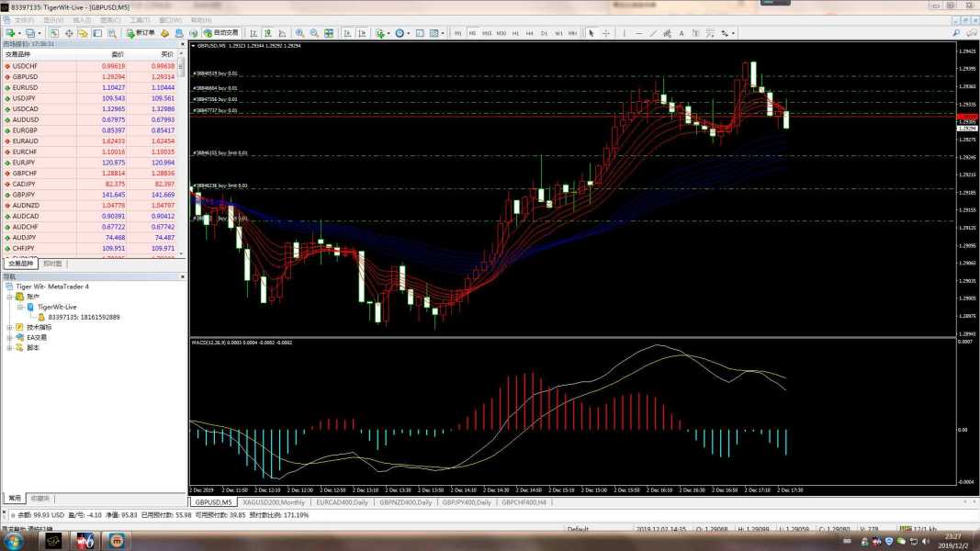The image size is (980, 551).
Task: Expand the EA交易 tree node
Action: tap(9, 337)
